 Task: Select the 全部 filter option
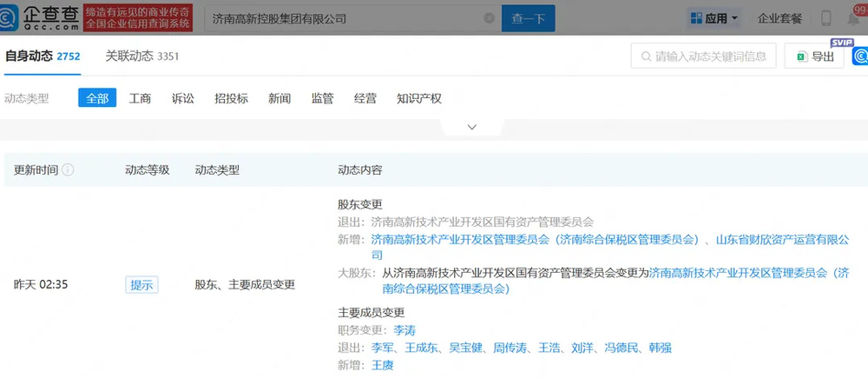tap(97, 98)
